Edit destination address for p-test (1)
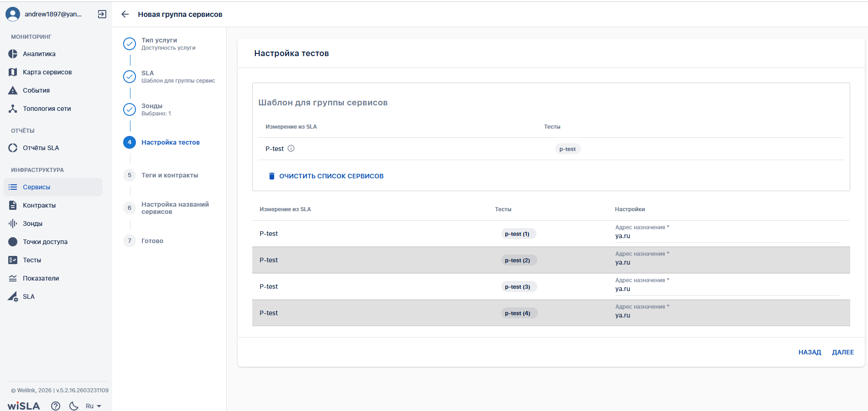Screen dimensions: 868x411 click(727, 236)
